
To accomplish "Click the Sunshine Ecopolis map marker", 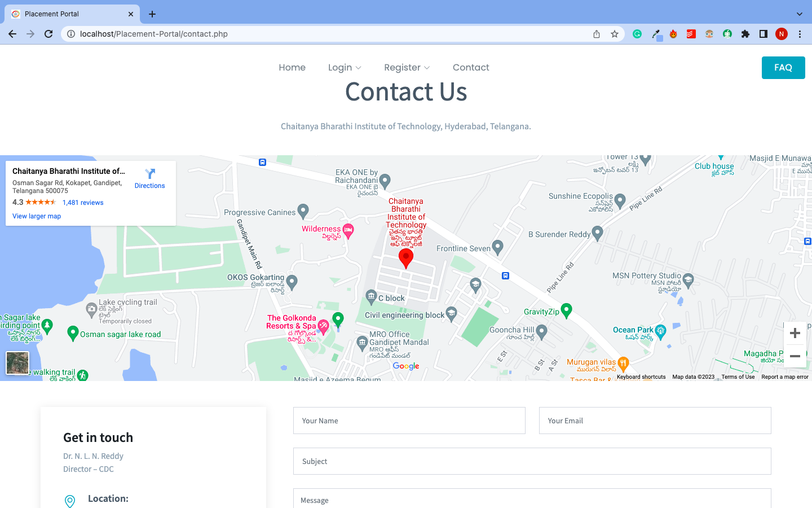I will pyautogui.click(x=620, y=201).
